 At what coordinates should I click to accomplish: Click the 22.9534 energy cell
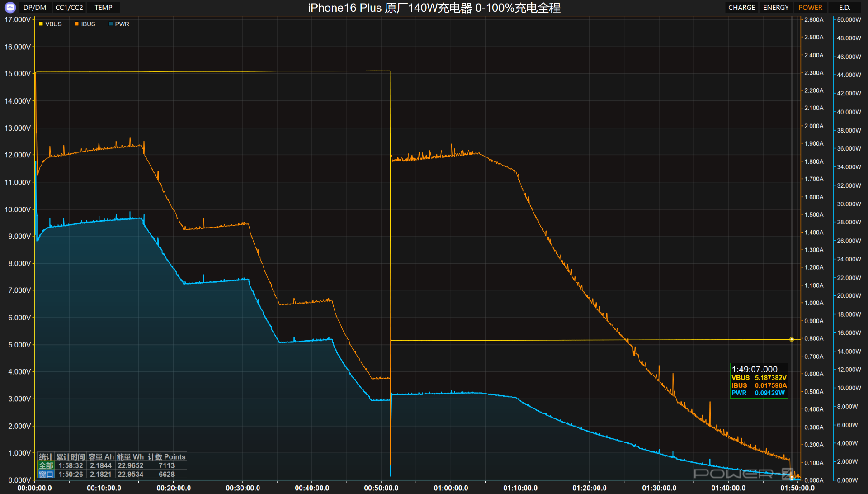tap(131, 474)
